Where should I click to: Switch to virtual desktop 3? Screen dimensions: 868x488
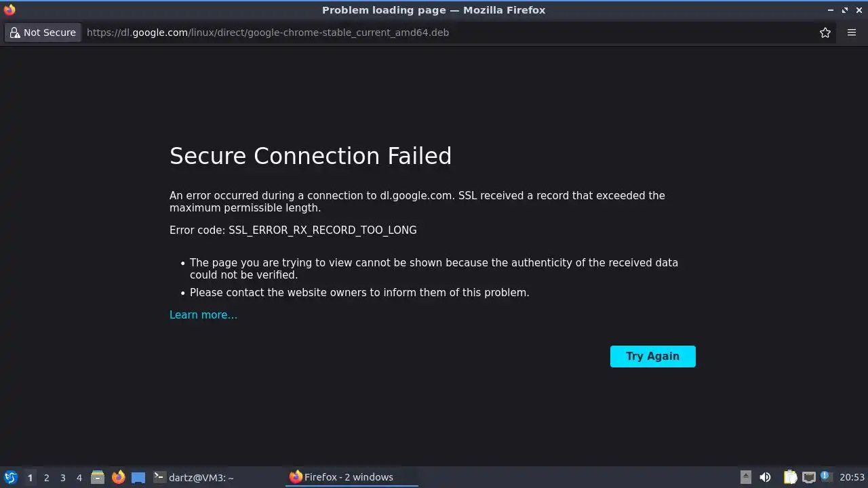click(x=62, y=477)
